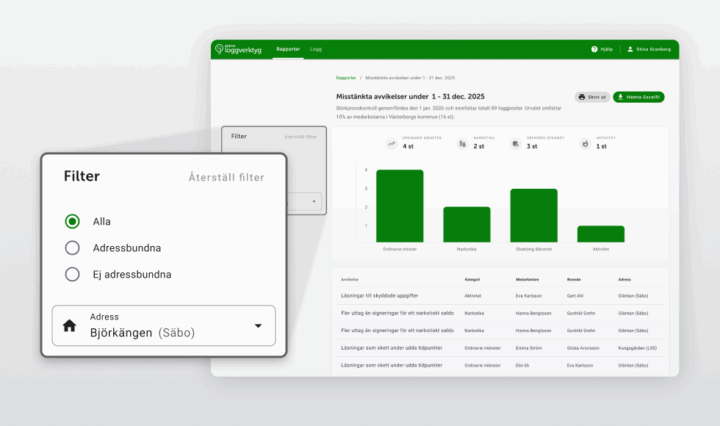Click Återställ filter link in zoomed panel
720x426 pixels.
226,177
